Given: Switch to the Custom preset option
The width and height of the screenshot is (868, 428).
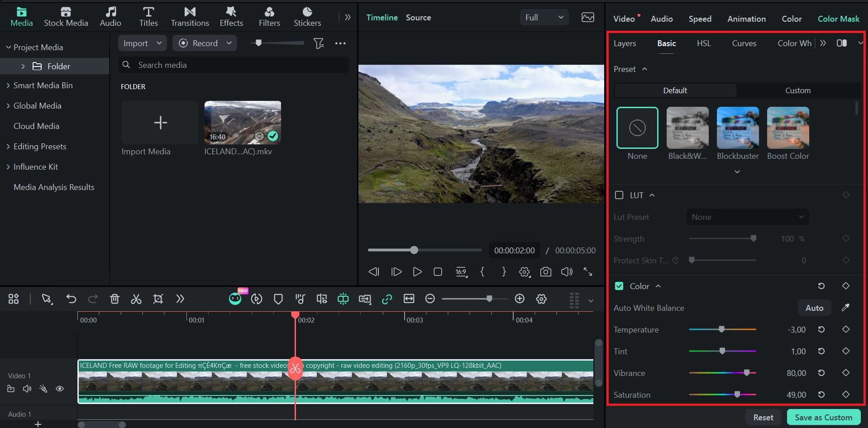Looking at the screenshot, I should (x=798, y=90).
